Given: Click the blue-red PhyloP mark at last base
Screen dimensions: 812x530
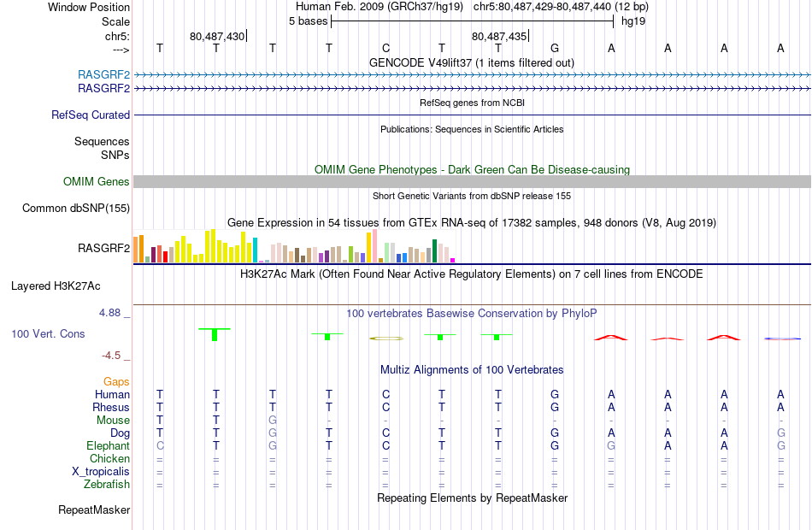Looking at the screenshot, I should [x=782, y=339].
